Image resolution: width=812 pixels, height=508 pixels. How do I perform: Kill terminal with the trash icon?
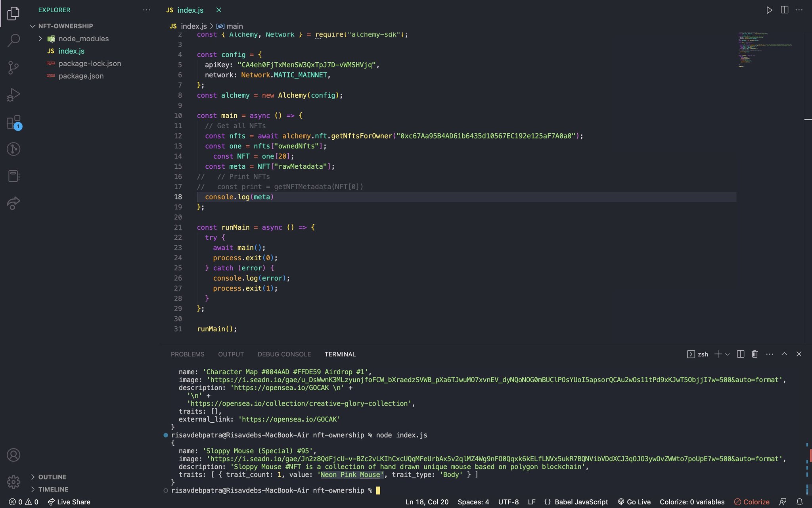[755, 354]
